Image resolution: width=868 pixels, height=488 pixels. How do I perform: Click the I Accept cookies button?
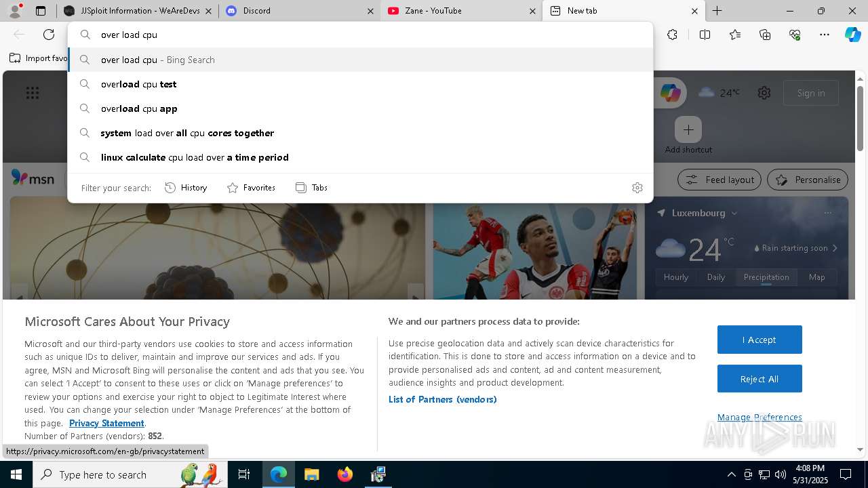point(759,340)
